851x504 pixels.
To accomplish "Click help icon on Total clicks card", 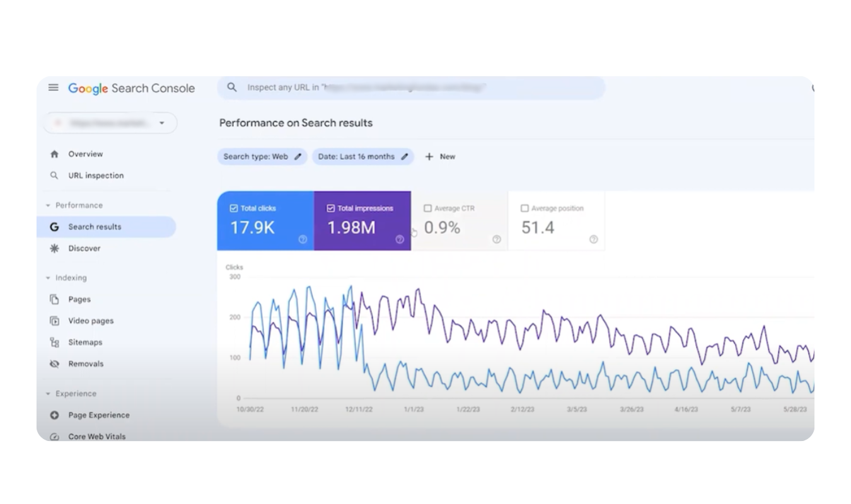I will pyautogui.click(x=303, y=239).
